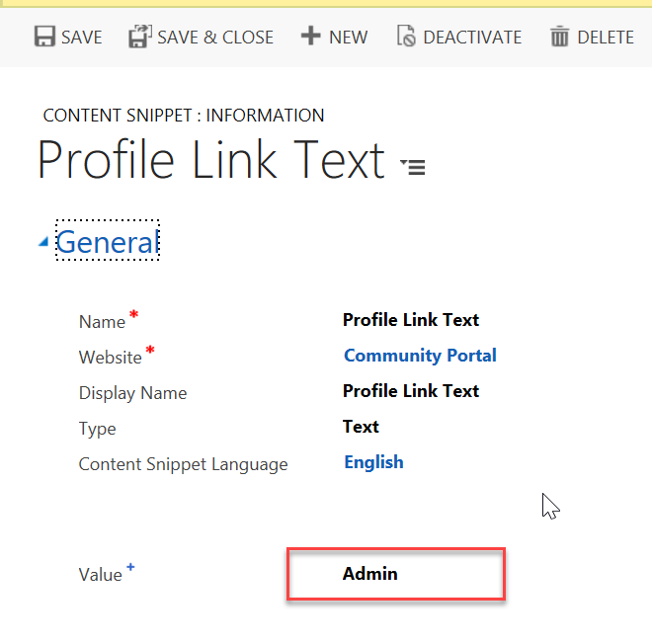Open the Community Portal website link

click(x=420, y=356)
